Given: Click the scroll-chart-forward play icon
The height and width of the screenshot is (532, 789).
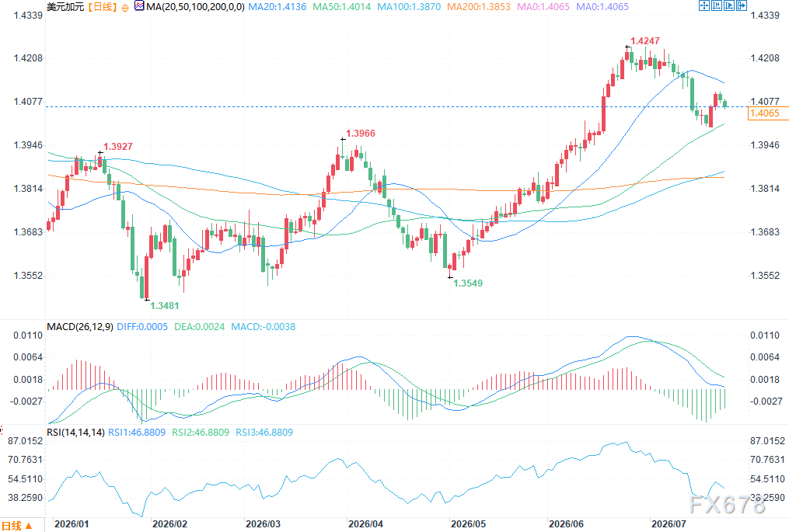Looking at the screenshot, I should [729, 6].
